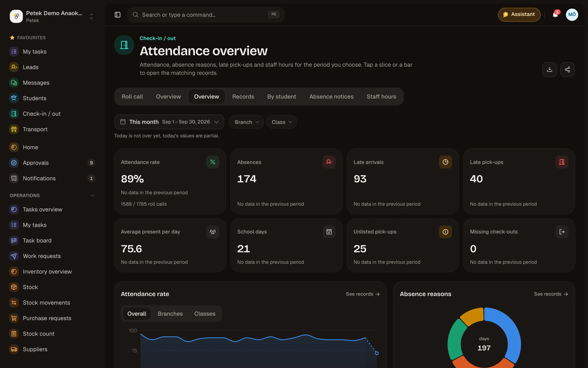Switch to the Roll call tab
The width and height of the screenshot is (588, 368).
click(x=132, y=97)
